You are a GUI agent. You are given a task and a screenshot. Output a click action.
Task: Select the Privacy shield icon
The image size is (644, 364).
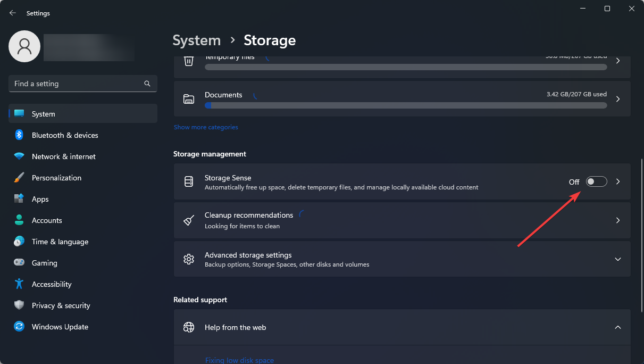(x=19, y=305)
